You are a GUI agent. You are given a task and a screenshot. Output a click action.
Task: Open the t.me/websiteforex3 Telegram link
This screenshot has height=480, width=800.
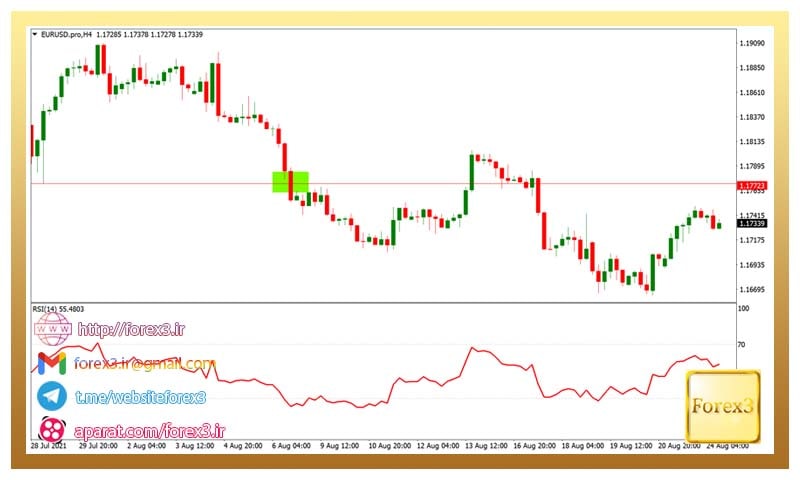140,397
